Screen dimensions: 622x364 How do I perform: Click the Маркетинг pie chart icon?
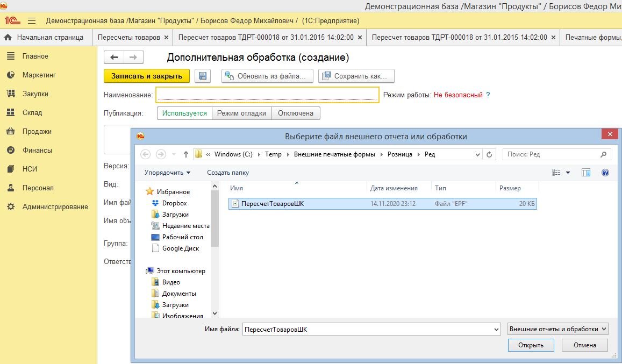[11, 75]
